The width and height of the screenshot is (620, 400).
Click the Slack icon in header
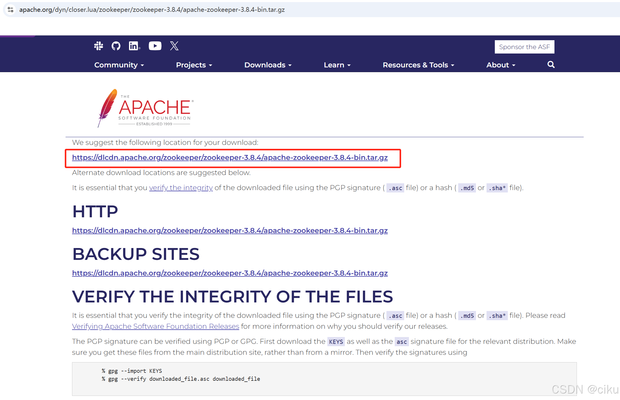coord(98,46)
